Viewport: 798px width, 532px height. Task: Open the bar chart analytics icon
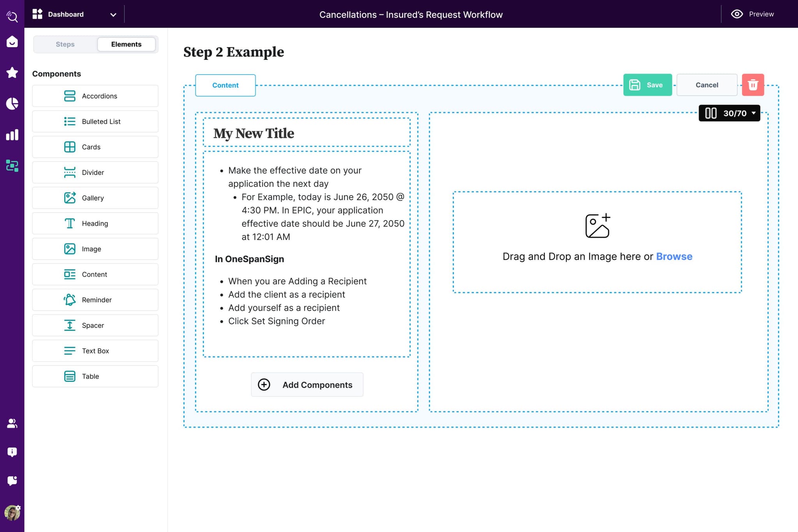(x=12, y=135)
